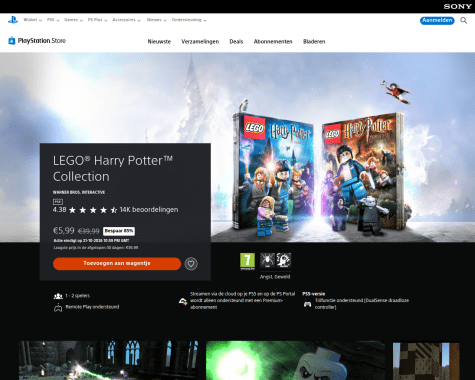Open the Voldemort green spell screenshot thumbnail

coord(295,360)
